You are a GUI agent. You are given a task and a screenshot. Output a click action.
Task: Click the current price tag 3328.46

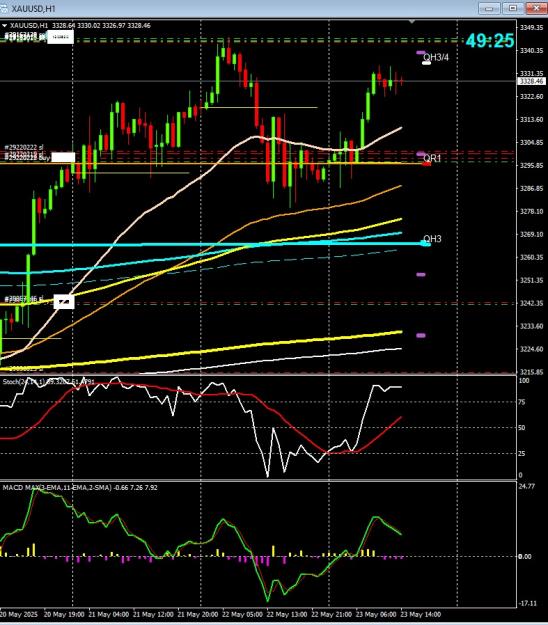click(x=531, y=81)
